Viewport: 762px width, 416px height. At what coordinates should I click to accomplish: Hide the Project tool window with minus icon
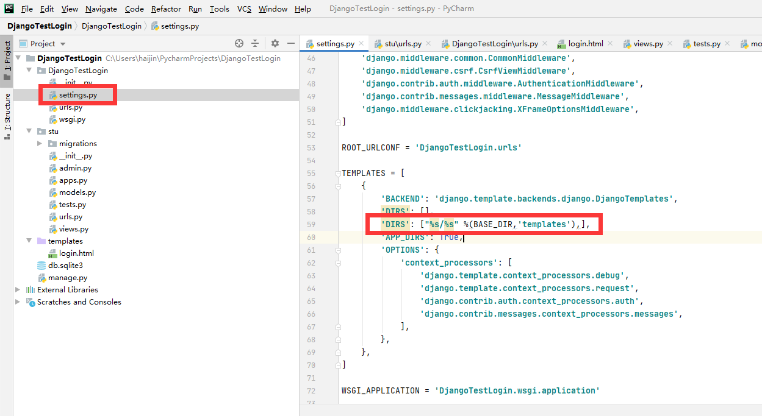[x=291, y=43]
